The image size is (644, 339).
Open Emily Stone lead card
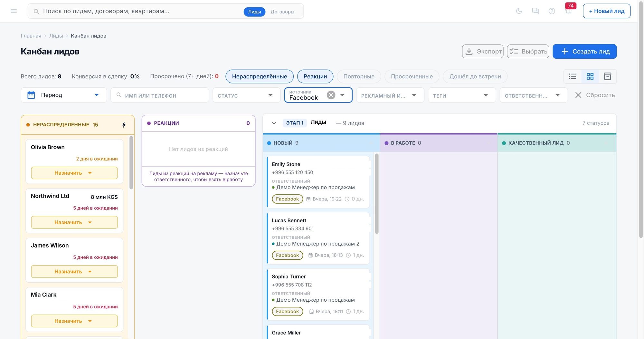point(318,182)
